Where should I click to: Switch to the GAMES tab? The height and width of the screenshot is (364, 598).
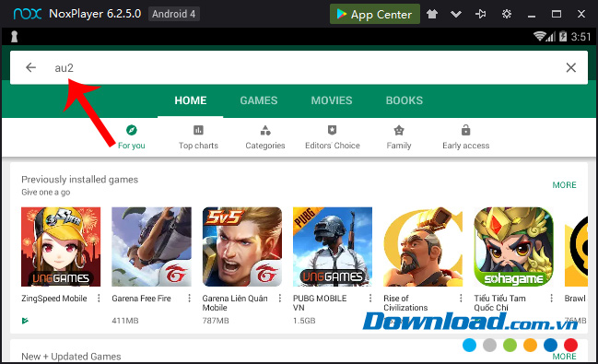[259, 100]
